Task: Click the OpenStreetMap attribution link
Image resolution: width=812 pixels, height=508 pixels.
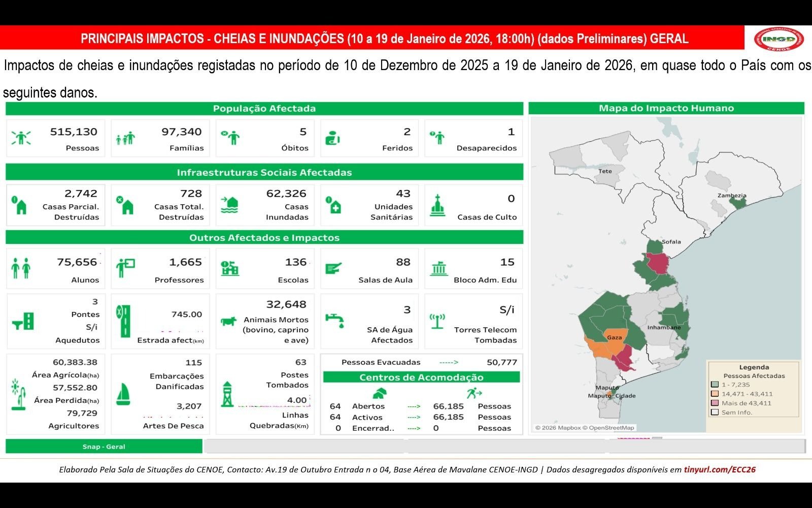Action: pos(611,428)
